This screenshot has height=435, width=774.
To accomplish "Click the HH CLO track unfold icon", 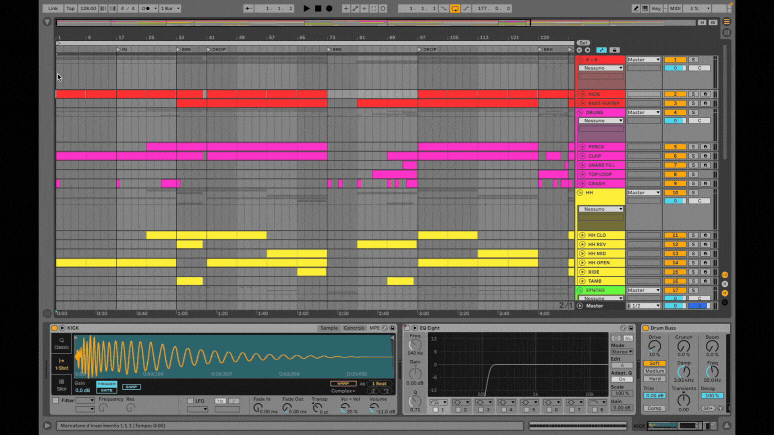I will click(583, 235).
